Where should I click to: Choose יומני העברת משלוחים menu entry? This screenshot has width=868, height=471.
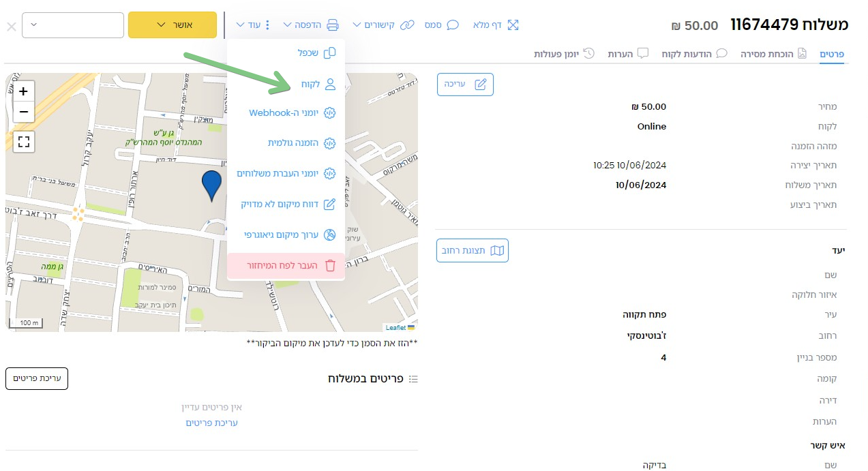click(x=286, y=174)
